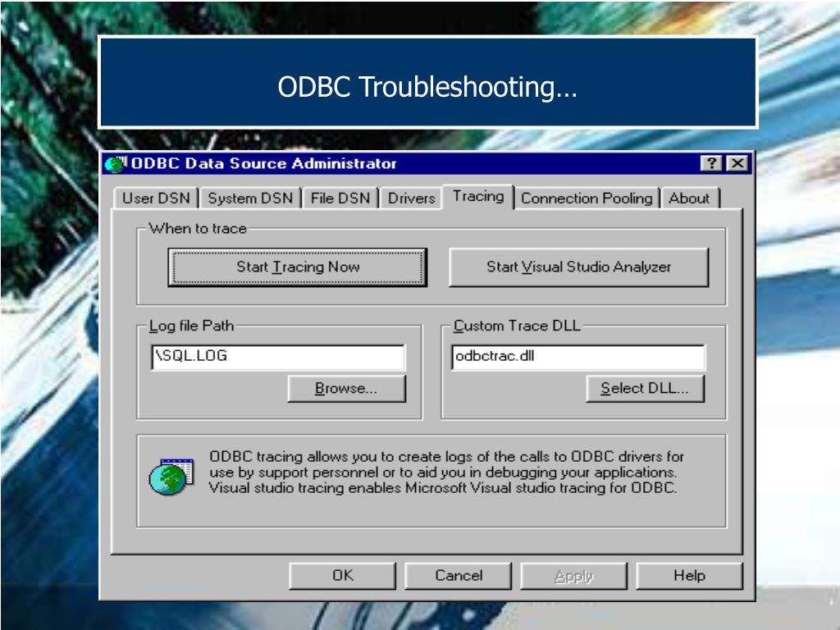Select the File DSN tab
The image size is (840, 630).
click(x=340, y=199)
